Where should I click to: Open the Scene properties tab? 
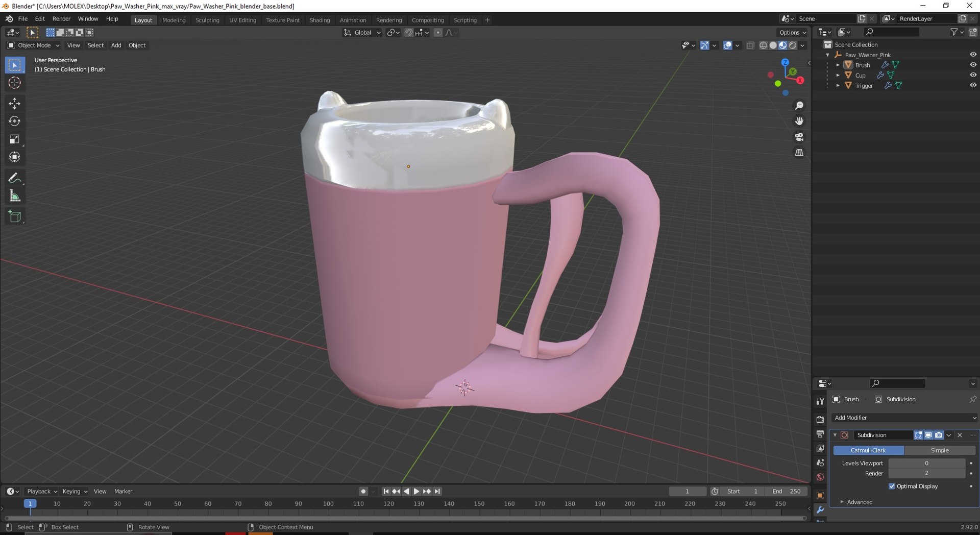pyautogui.click(x=820, y=463)
